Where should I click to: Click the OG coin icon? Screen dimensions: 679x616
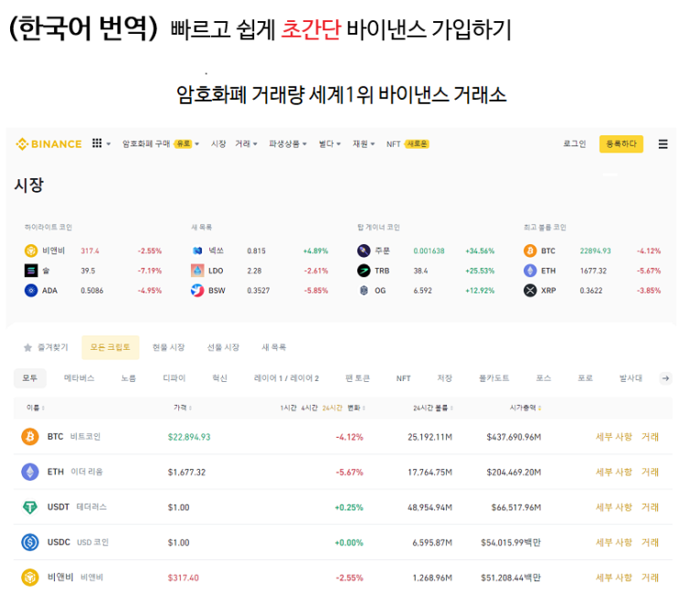(x=364, y=291)
